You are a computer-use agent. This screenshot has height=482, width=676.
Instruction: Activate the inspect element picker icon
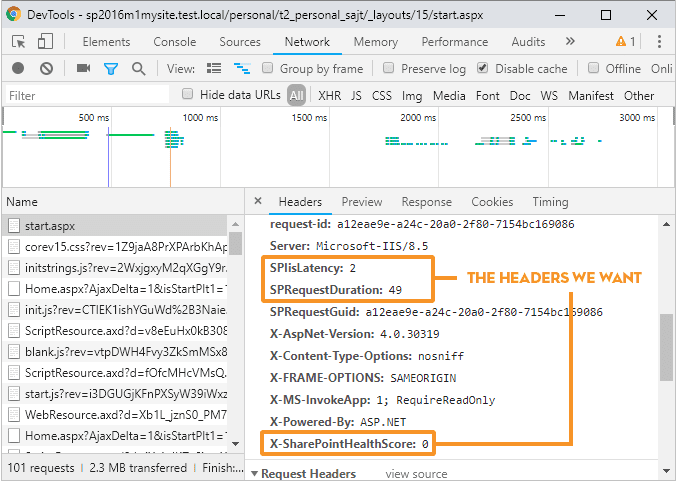tap(18, 42)
